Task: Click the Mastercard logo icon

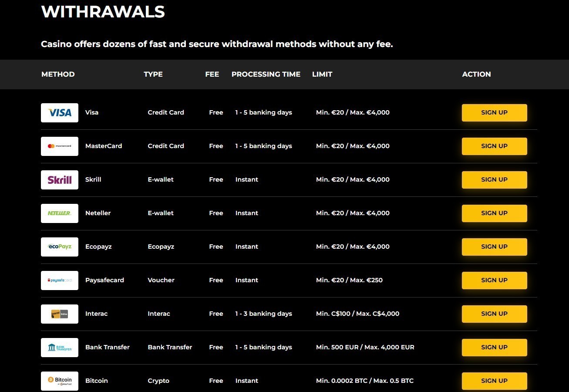Action: [x=60, y=146]
